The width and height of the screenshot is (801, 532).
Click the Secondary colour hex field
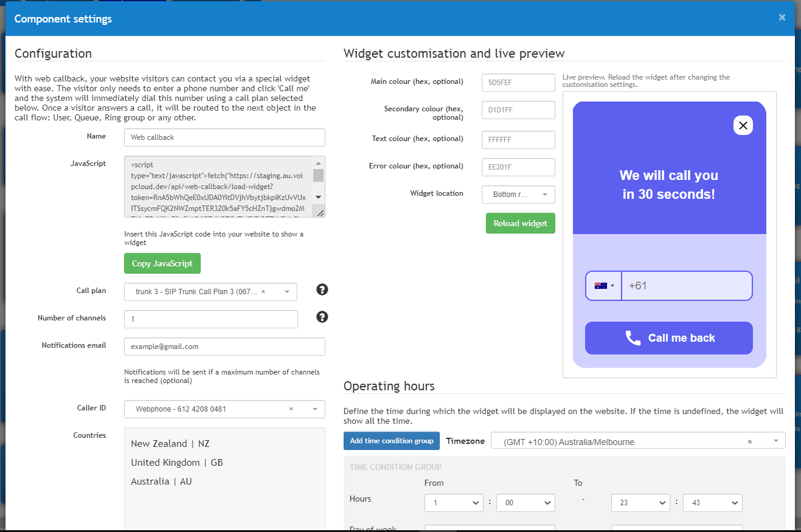tap(518, 110)
